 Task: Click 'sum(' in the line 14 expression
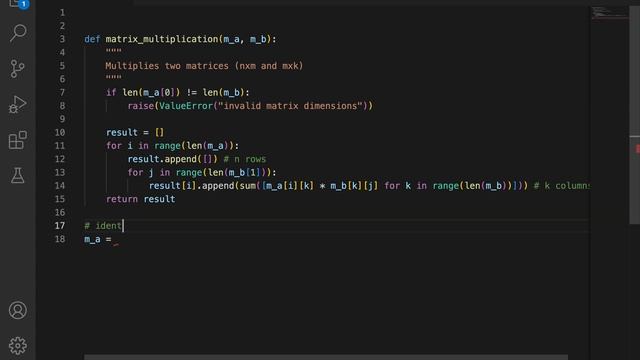coord(248,186)
